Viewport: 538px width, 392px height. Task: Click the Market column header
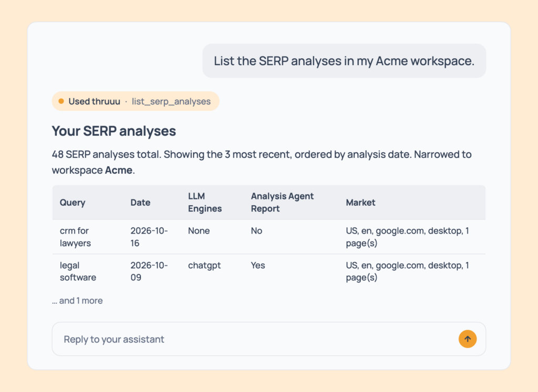tap(360, 203)
